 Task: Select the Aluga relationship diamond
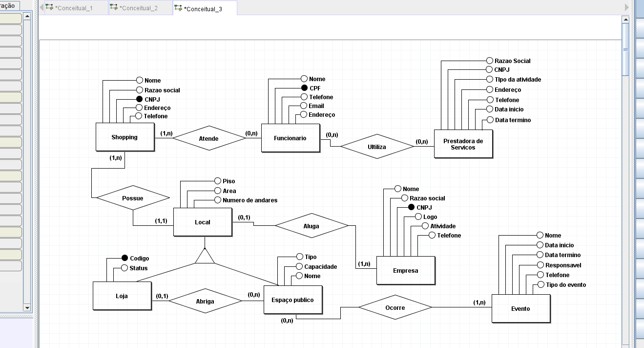(312, 226)
